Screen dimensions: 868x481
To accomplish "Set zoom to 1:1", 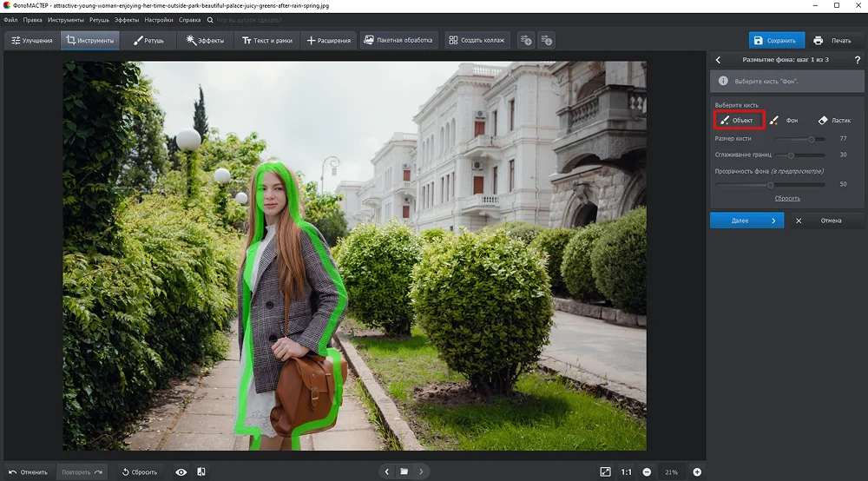I will (626, 472).
